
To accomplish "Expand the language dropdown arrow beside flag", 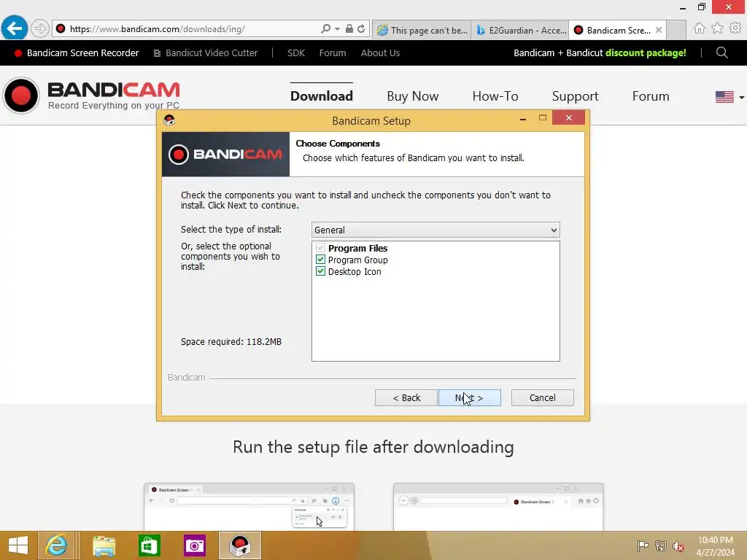I will [x=741, y=97].
